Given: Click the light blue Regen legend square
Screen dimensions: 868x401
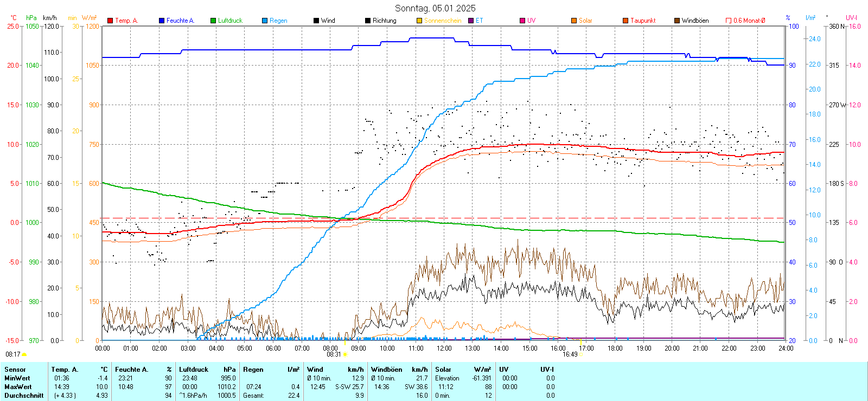Looking at the screenshot, I should click(x=265, y=21).
